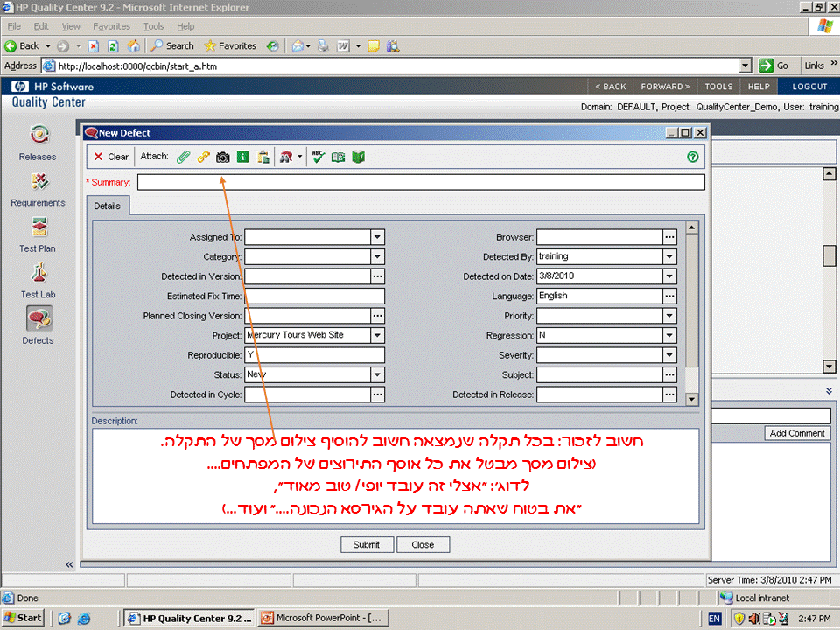Expand the Severity dropdown
The height and width of the screenshot is (630, 840).
[669, 355]
